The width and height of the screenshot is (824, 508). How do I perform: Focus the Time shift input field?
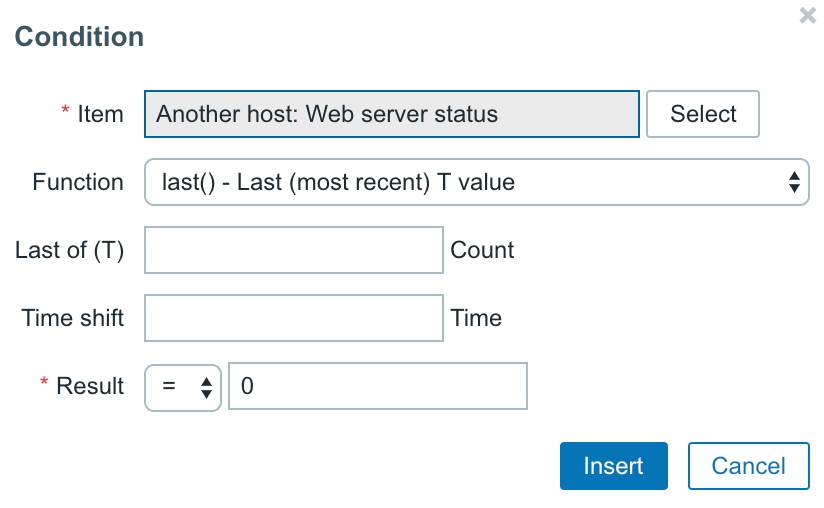[x=294, y=318]
